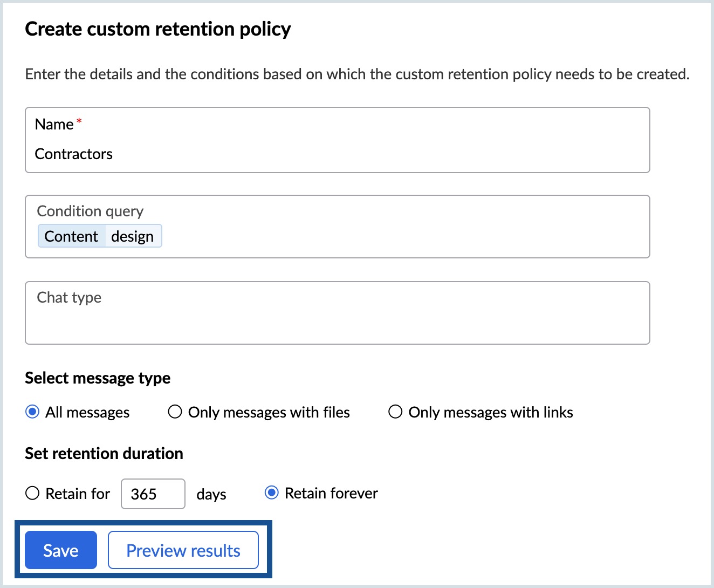The image size is (714, 588).
Task: Click the instruction text below the heading
Action: (356, 74)
